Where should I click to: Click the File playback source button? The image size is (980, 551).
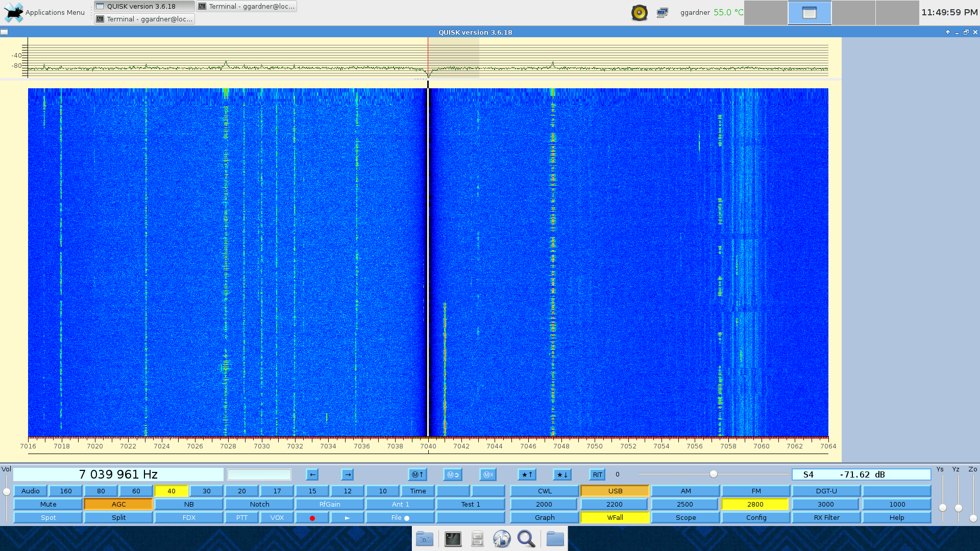(401, 518)
